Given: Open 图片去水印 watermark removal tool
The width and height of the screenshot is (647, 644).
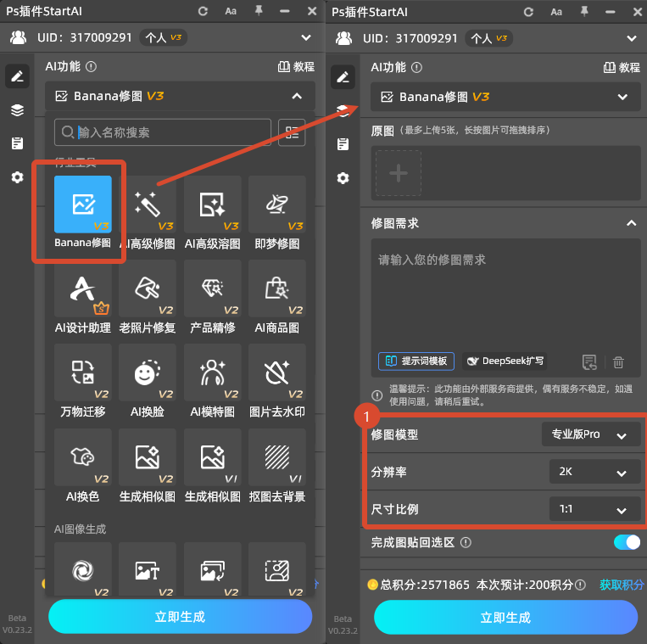Looking at the screenshot, I should [277, 372].
